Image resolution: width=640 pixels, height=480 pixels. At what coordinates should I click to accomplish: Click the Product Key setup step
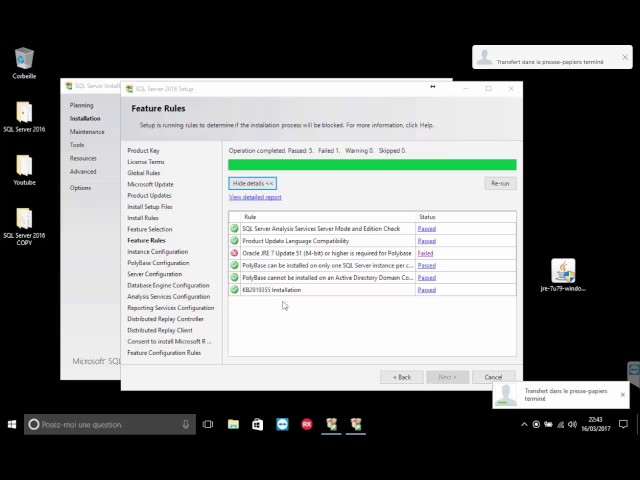[x=143, y=151]
